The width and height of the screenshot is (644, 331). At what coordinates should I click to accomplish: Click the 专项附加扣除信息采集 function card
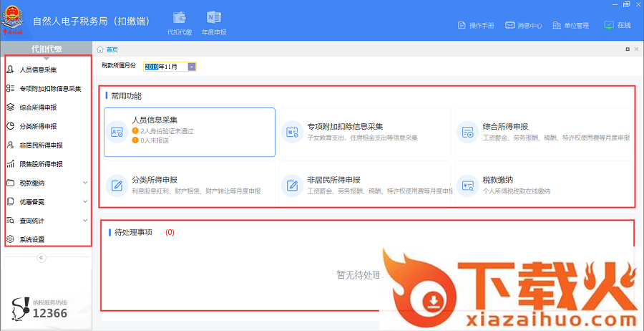[364, 132]
